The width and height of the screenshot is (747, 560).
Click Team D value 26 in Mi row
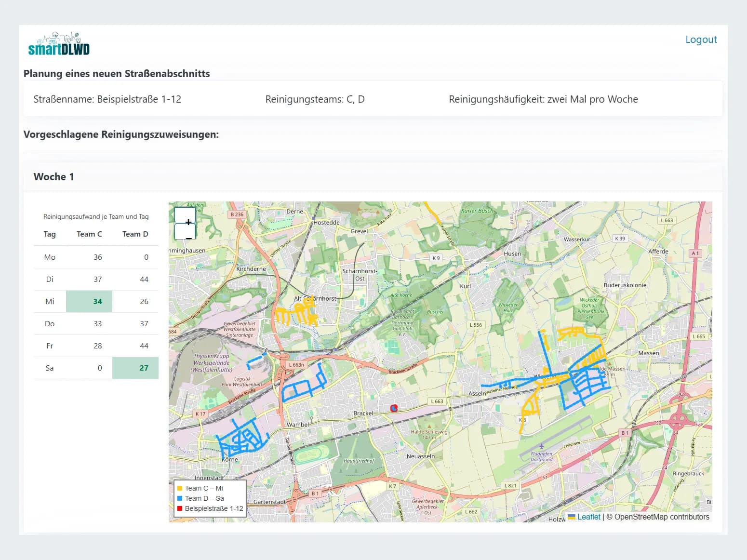coord(144,302)
